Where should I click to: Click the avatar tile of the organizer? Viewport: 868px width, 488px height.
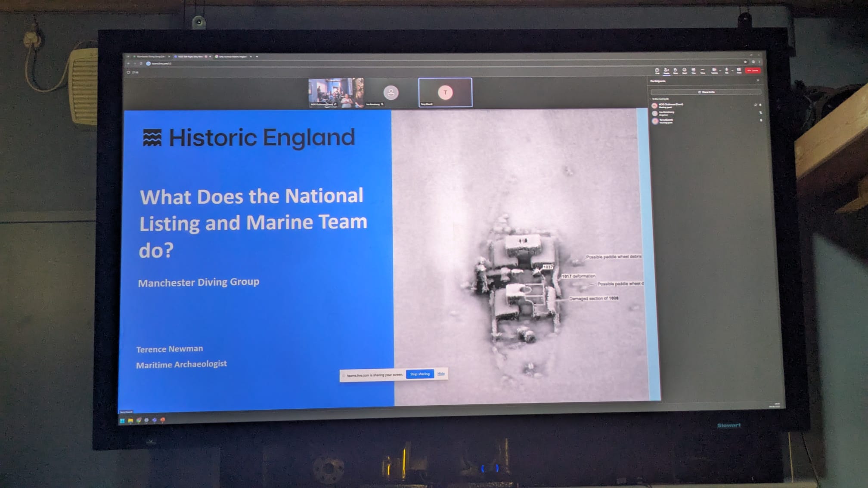(x=391, y=93)
